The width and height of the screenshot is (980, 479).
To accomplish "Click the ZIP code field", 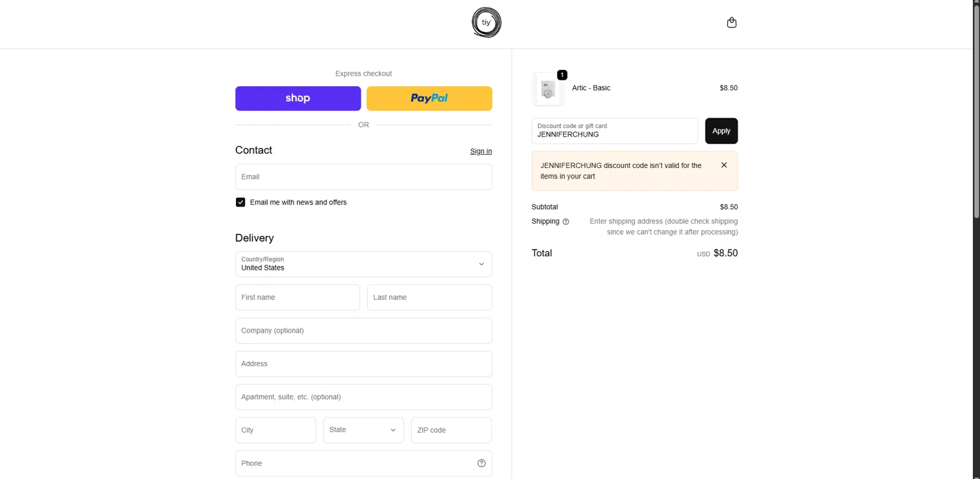I will 451,430.
